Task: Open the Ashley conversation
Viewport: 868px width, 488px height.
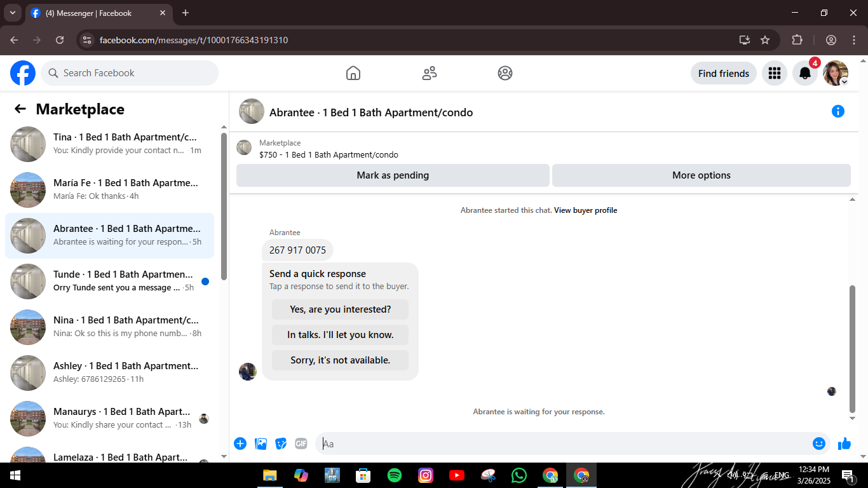Action: (109, 373)
